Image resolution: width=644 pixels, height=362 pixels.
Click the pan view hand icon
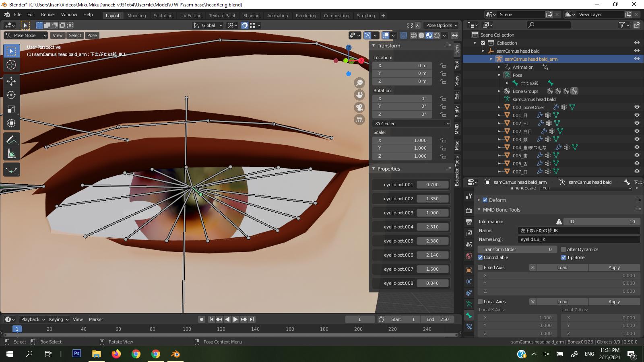tap(359, 95)
